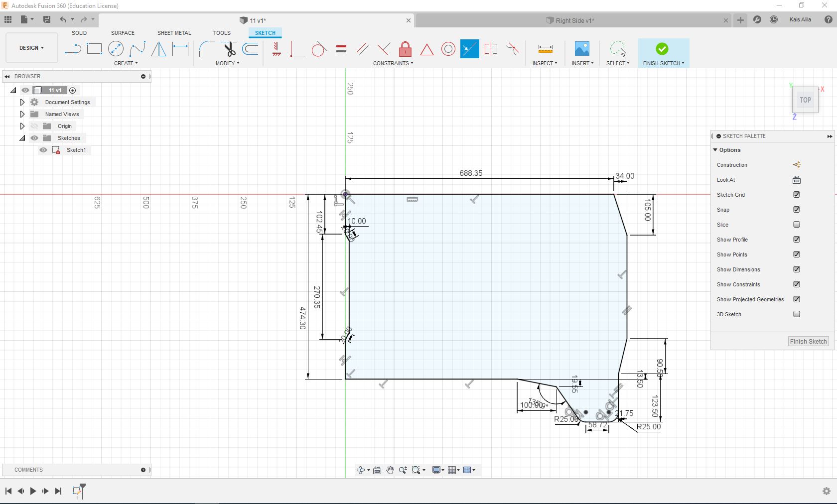Enable the Slice checkbox

point(796,225)
